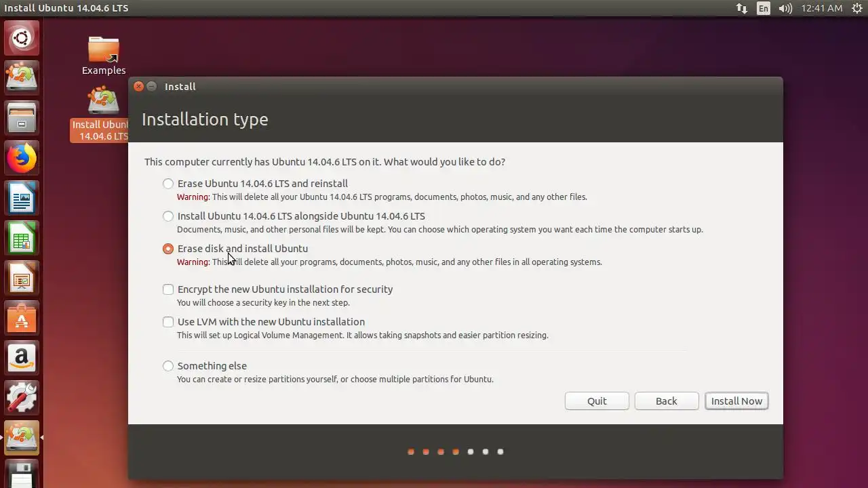This screenshot has width=868, height=488.
Task: Open the Ubuntu Dash search launcher
Action: point(22,38)
